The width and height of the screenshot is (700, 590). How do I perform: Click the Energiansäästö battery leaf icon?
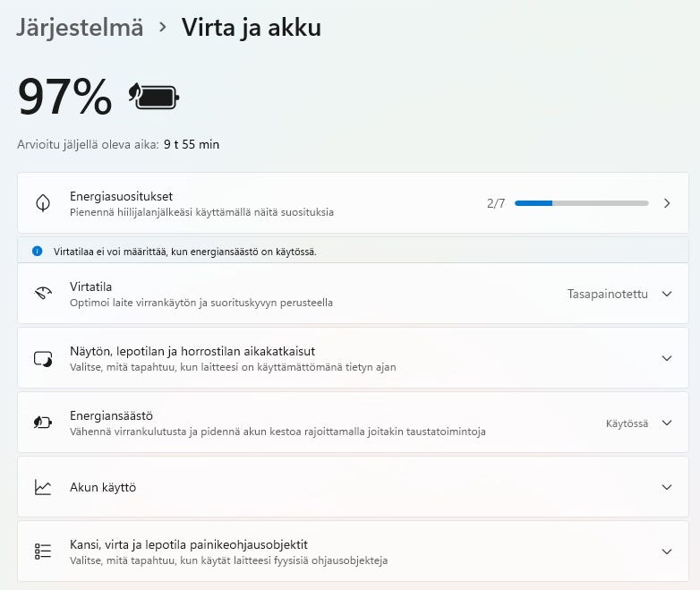click(43, 423)
